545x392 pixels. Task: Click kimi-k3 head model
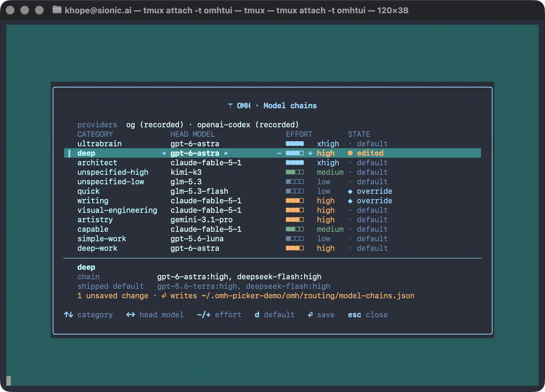coord(186,172)
